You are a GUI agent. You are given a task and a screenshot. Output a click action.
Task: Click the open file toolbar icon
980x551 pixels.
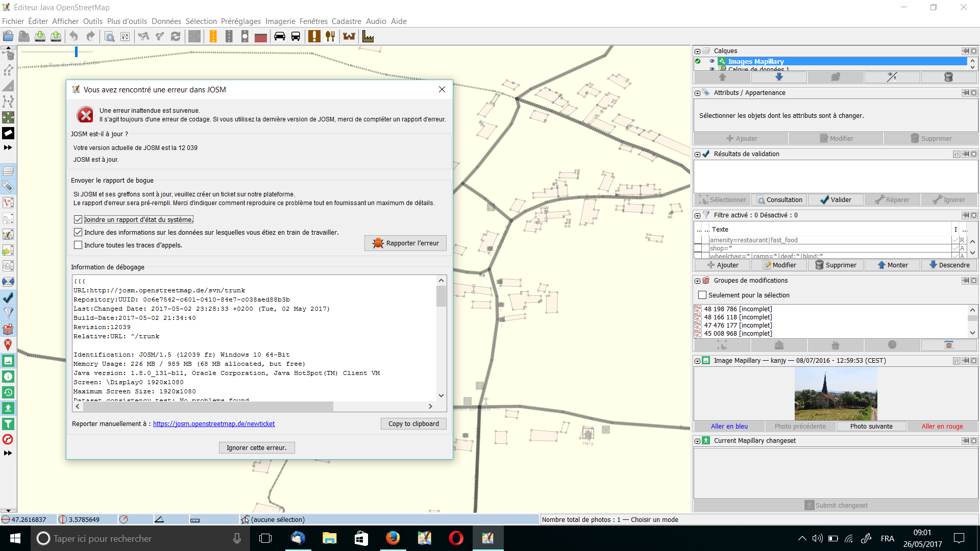(8, 36)
